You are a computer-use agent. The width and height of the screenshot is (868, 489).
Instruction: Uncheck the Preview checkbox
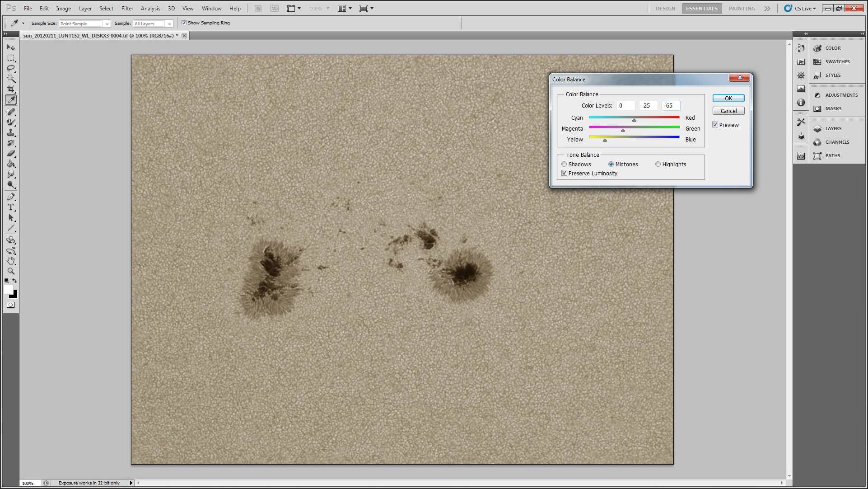pyautogui.click(x=715, y=125)
